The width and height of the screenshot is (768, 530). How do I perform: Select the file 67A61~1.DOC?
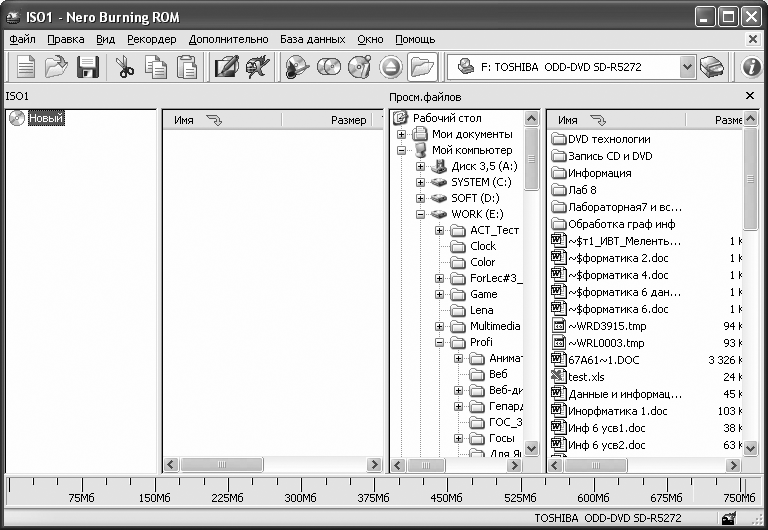(603, 360)
